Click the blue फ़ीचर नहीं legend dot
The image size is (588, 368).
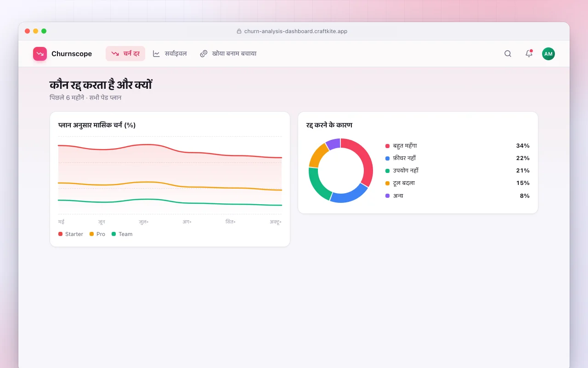coord(387,158)
